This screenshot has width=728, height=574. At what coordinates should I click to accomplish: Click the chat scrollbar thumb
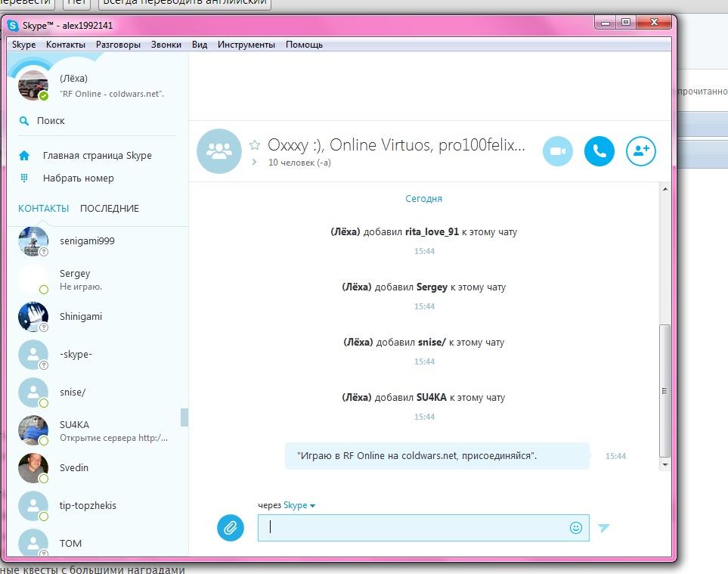pyautogui.click(x=664, y=391)
